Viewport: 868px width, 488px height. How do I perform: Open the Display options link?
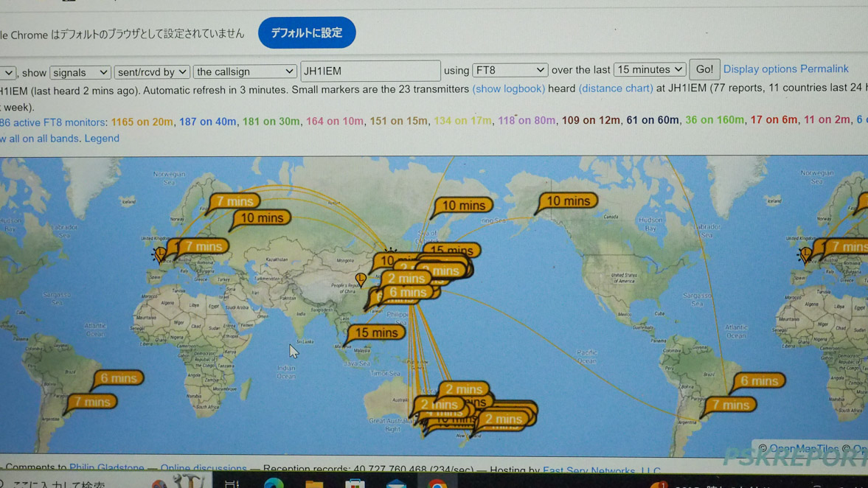click(760, 69)
